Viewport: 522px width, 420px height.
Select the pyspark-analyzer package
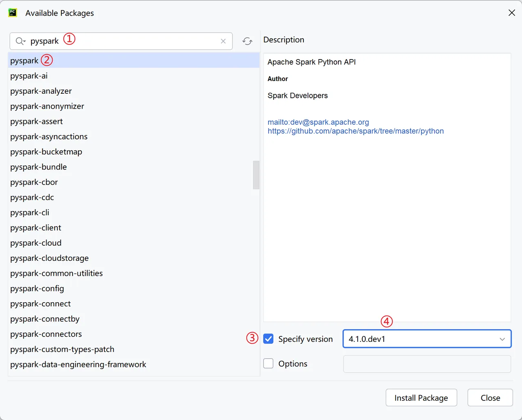(x=134, y=91)
